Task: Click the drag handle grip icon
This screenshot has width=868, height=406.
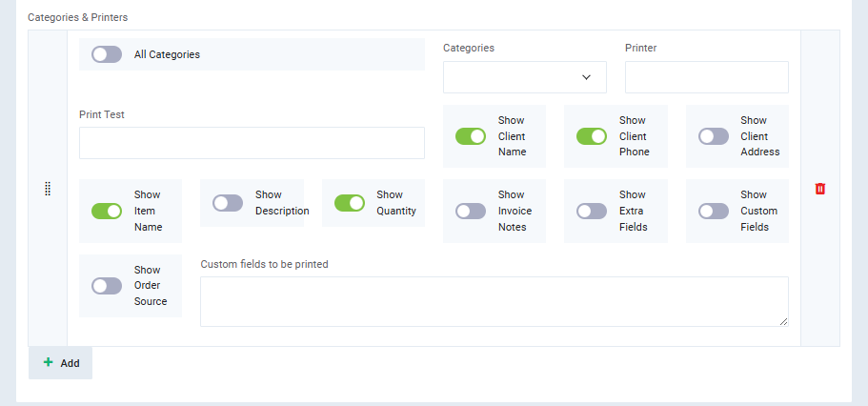Action: click(48, 189)
